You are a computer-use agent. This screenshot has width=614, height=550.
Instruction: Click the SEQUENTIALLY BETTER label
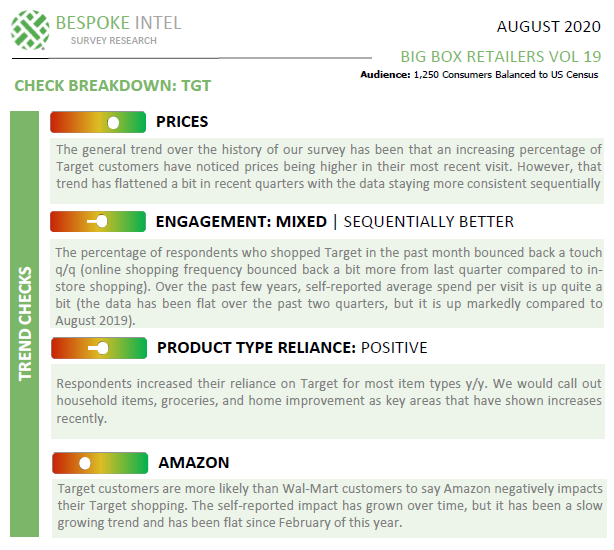[428, 222]
